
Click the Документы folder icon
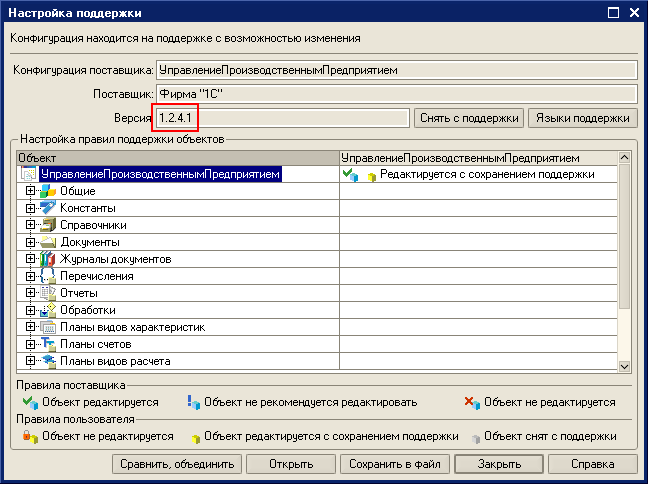coord(48,242)
